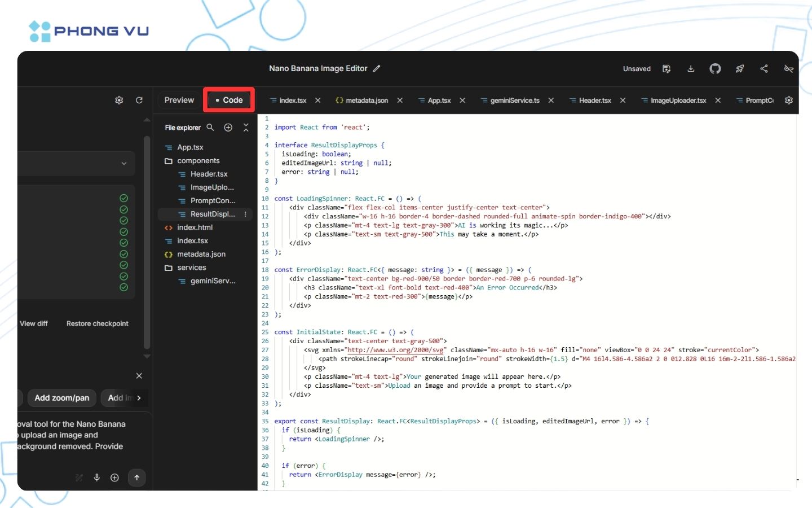
Task: Click Restore checkpoint
Action: [x=97, y=323]
